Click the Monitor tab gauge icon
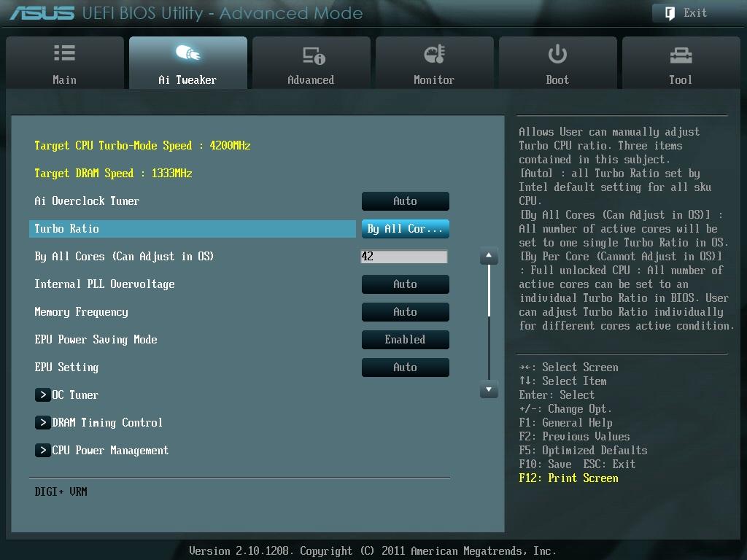Screen dimensions: 747x560 pos(435,54)
